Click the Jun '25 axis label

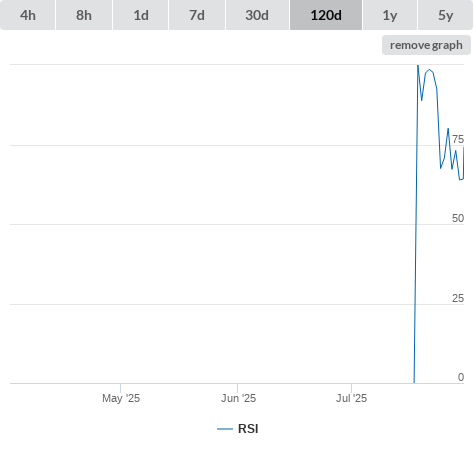[x=238, y=398]
